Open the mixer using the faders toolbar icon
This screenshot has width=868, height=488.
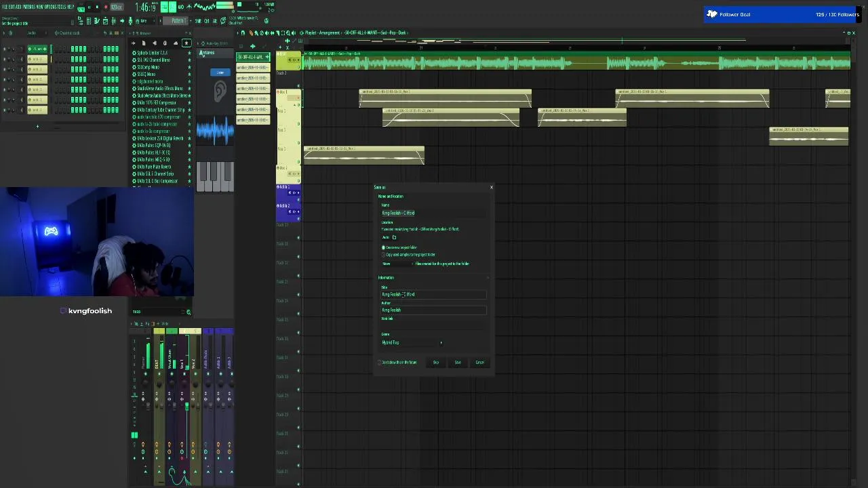coord(114,21)
